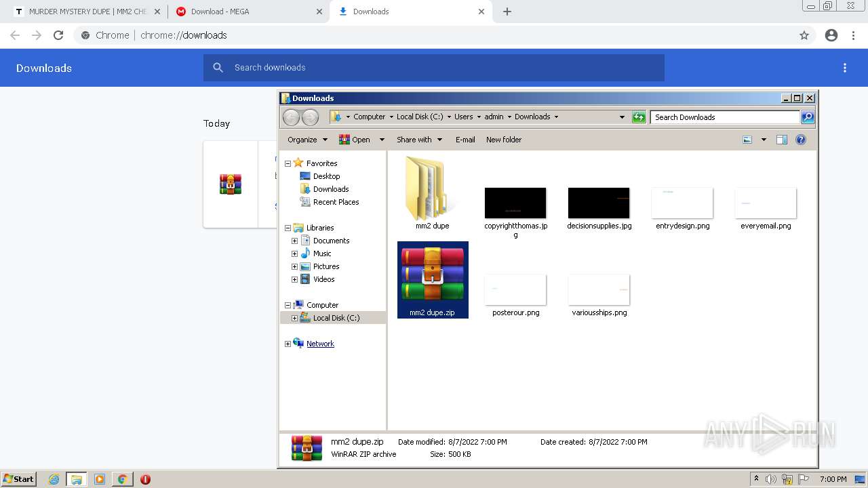Toggle the preview pane button
This screenshot has width=868, height=488.
(x=782, y=140)
